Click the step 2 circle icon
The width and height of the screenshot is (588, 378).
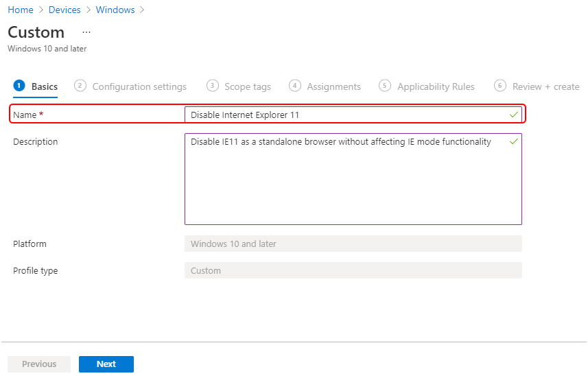[80, 86]
